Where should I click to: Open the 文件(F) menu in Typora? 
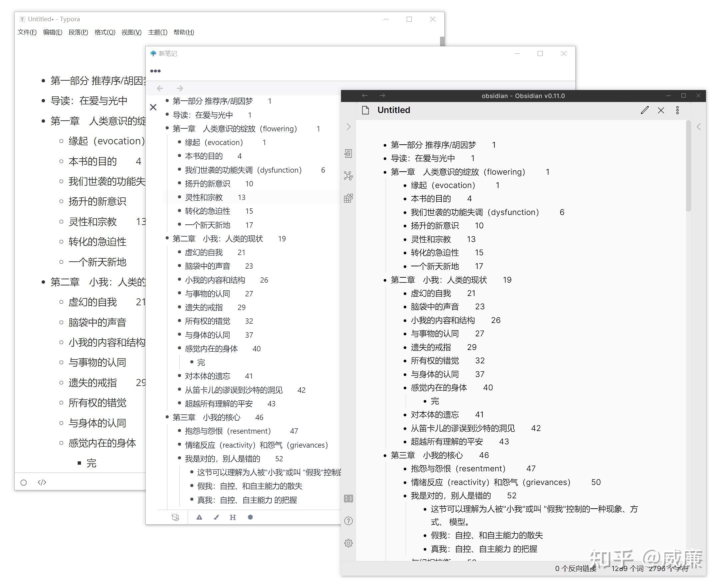[27, 32]
